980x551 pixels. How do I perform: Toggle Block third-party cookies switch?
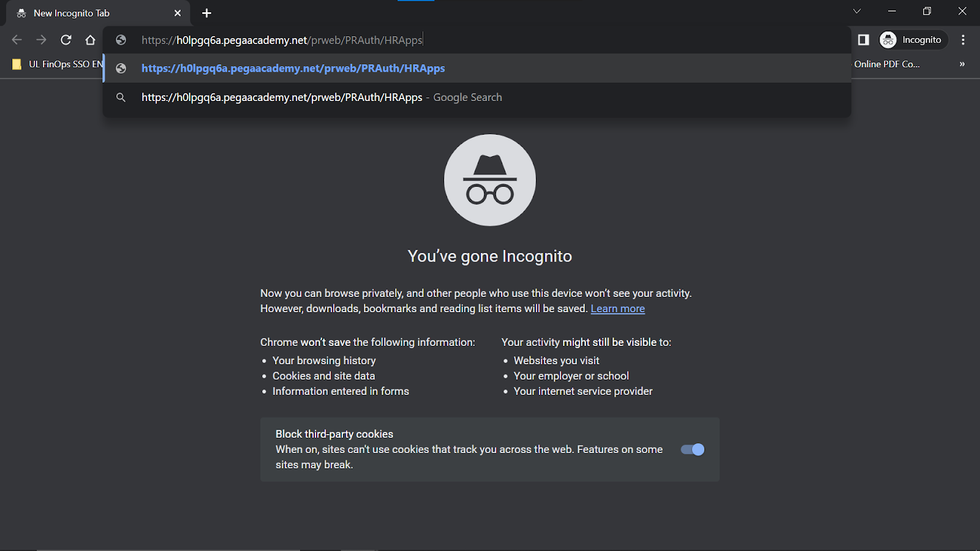693,449
